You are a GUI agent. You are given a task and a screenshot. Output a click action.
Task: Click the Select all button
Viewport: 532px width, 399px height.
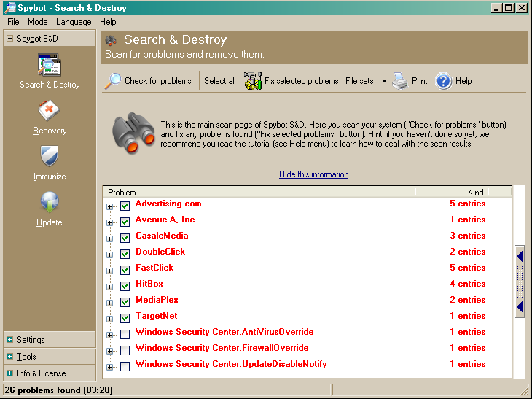pyautogui.click(x=220, y=81)
